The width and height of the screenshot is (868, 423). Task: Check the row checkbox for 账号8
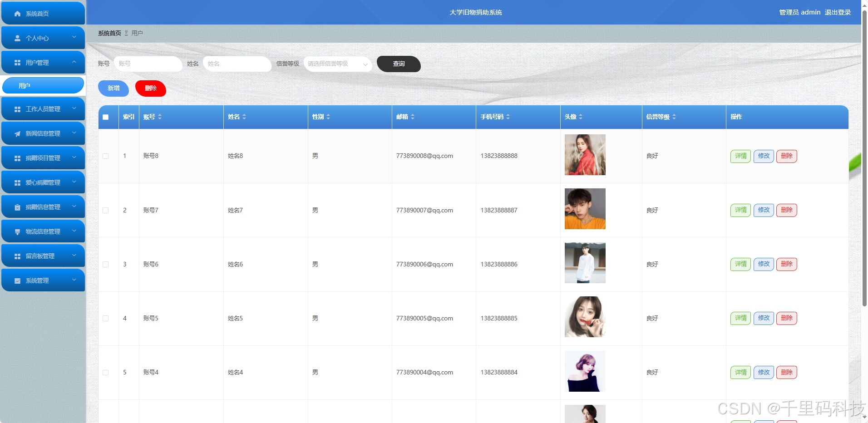[x=106, y=156]
